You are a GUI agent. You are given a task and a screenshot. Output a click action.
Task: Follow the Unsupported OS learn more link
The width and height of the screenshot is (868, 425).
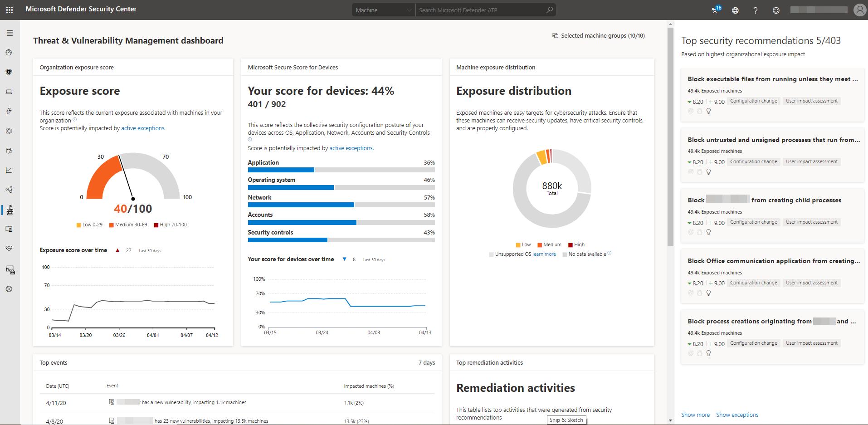(x=544, y=254)
